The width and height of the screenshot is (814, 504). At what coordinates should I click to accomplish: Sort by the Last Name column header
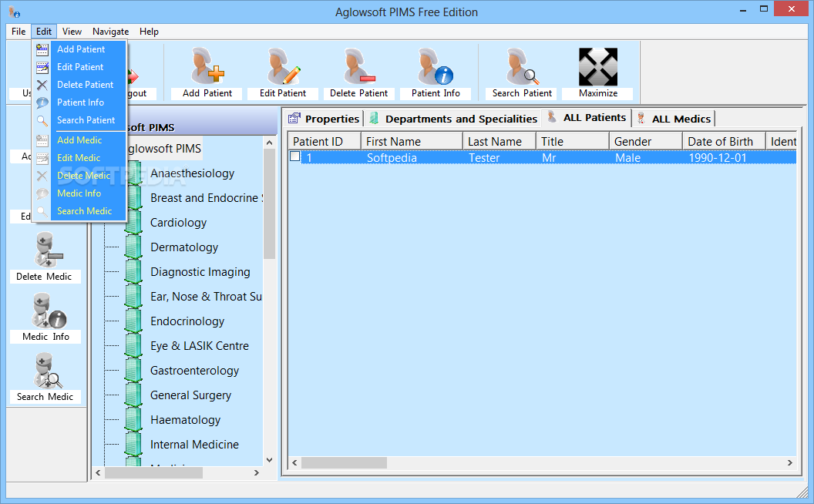pos(499,141)
